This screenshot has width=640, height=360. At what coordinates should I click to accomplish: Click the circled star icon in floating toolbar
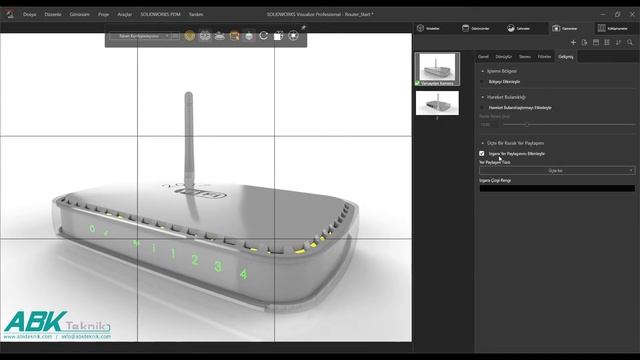pyautogui.click(x=293, y=36)
